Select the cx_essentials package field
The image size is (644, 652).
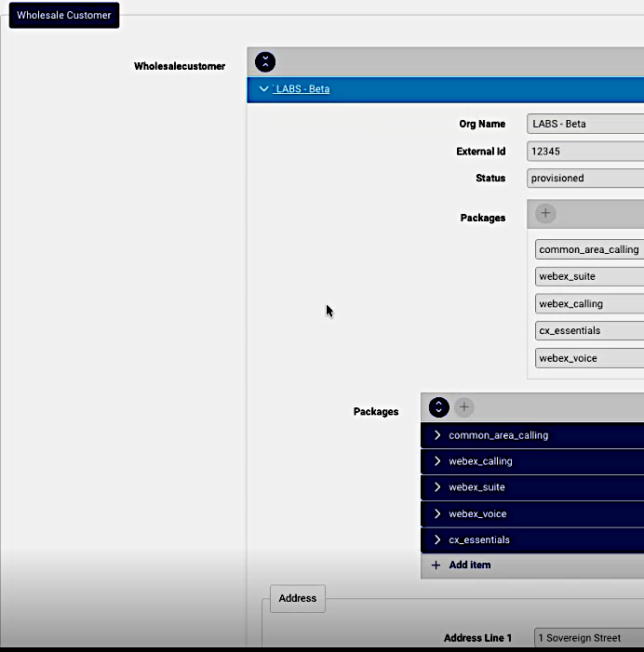tap(589, 330)
